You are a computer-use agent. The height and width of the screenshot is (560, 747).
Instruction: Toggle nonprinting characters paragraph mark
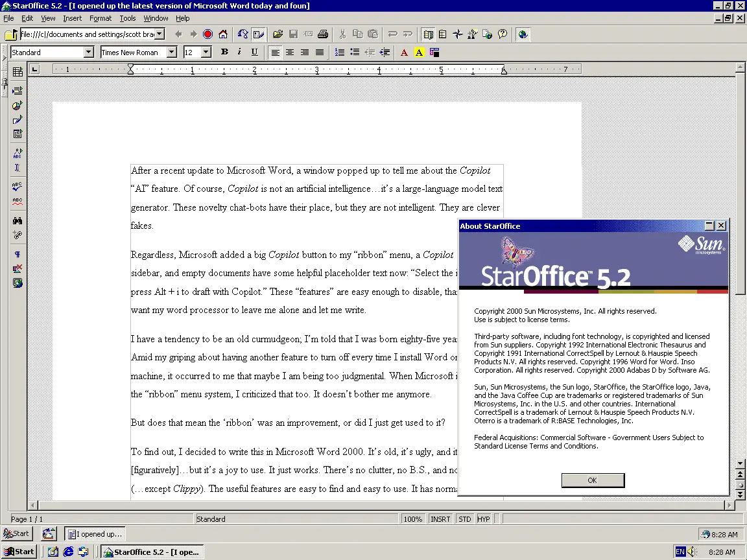[x=18, y=254]
